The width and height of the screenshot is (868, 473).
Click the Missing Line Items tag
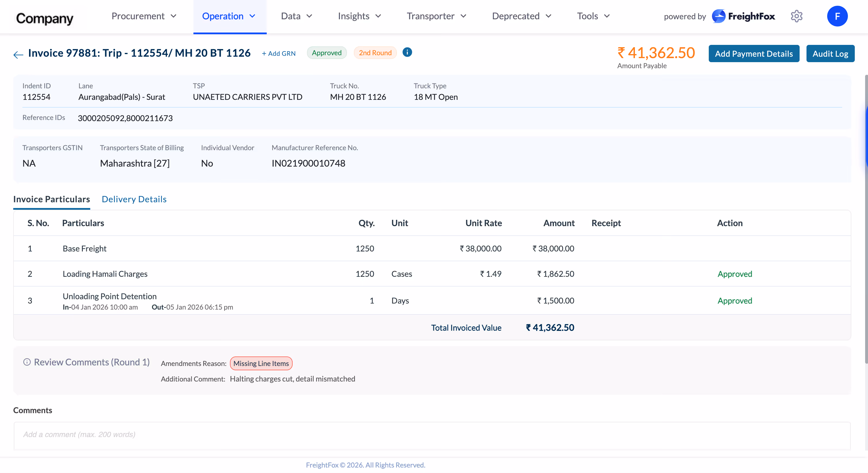(261, 363)
